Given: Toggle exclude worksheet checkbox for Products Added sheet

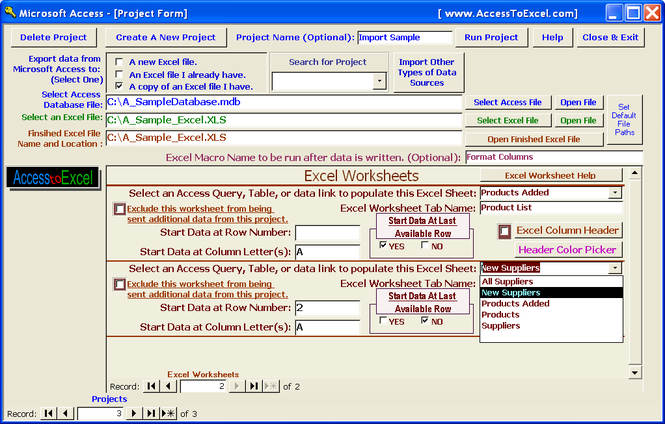Looking at the screenshot, I should [x=120, y=209].
